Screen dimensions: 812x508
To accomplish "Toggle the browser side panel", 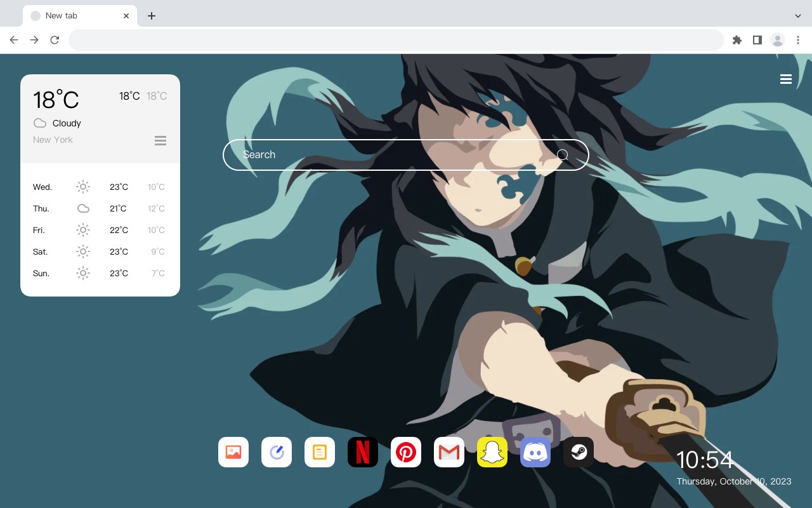I will 757,40.
